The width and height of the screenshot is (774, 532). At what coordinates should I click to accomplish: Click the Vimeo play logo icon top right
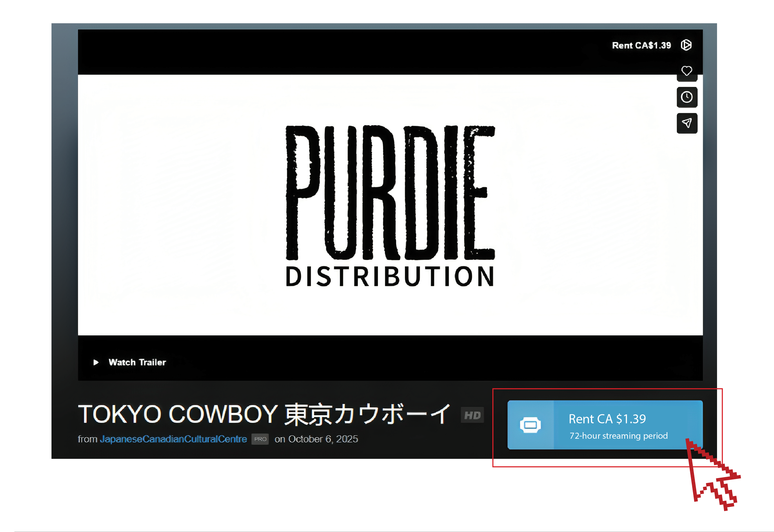686,45
